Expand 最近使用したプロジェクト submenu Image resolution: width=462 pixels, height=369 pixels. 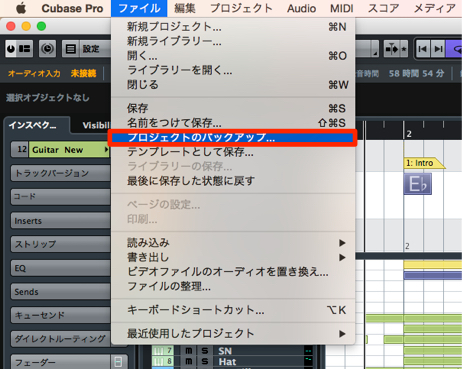(233, 334)
